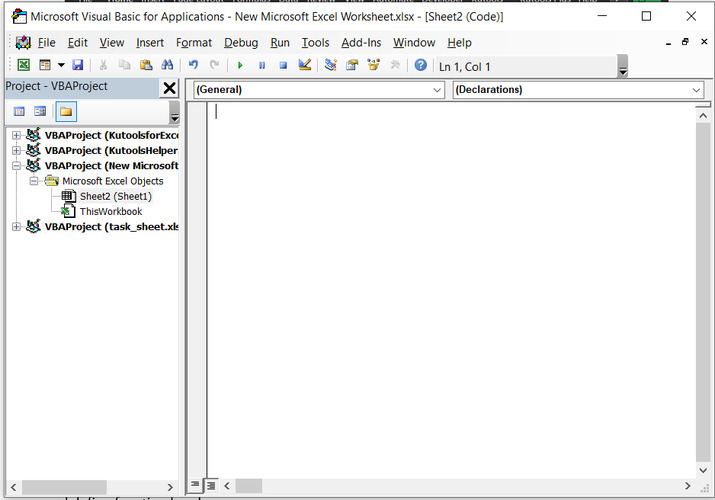Viewport: 715px width, 500px height.
Task: Open the View menu
Action: [x=112, y=43]
